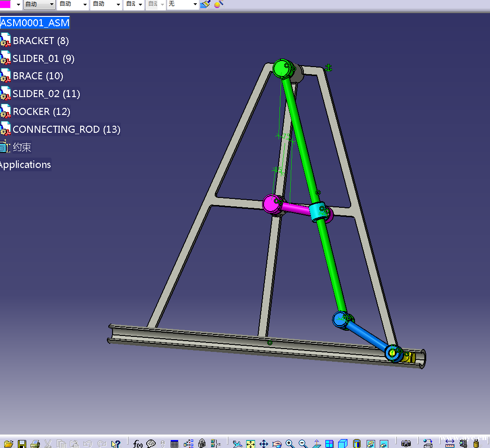Click CONNECTING_ROD (13) tree node

point(66,129)
